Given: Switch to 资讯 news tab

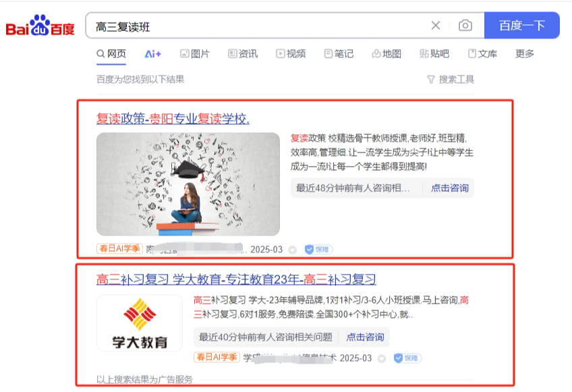Looking at the screenshot, I should (243, 54).
